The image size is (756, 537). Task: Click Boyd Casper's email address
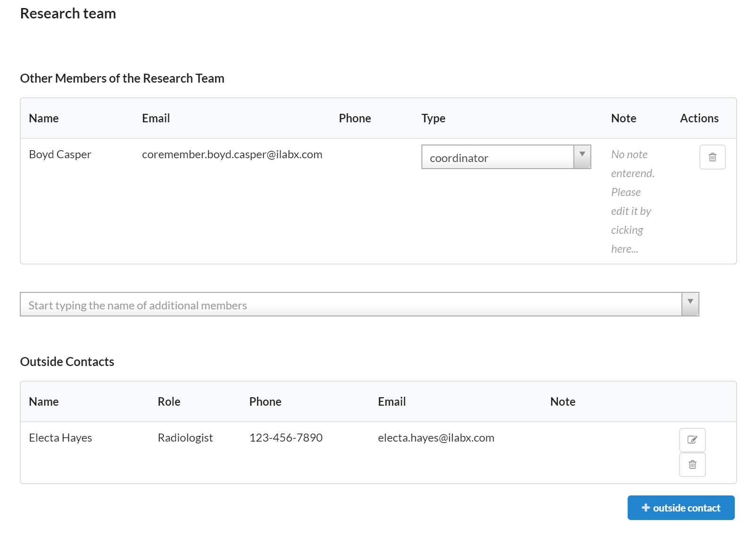pyautogui.click(x=232, y=154)
